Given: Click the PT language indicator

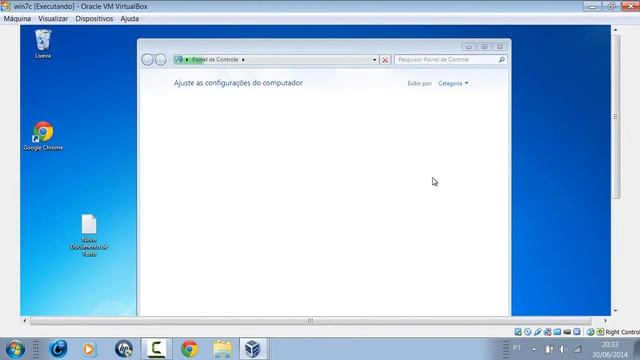Looking at the screenshot, I should (517, 348).
